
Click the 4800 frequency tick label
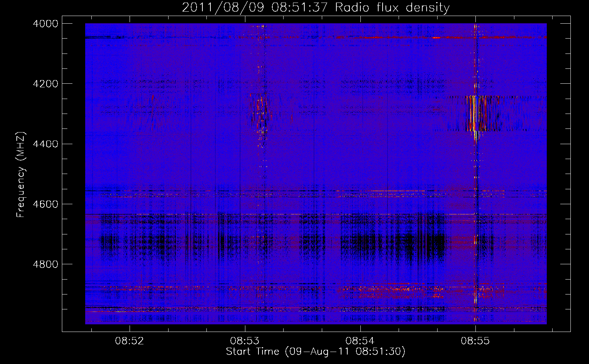point(46,264)
